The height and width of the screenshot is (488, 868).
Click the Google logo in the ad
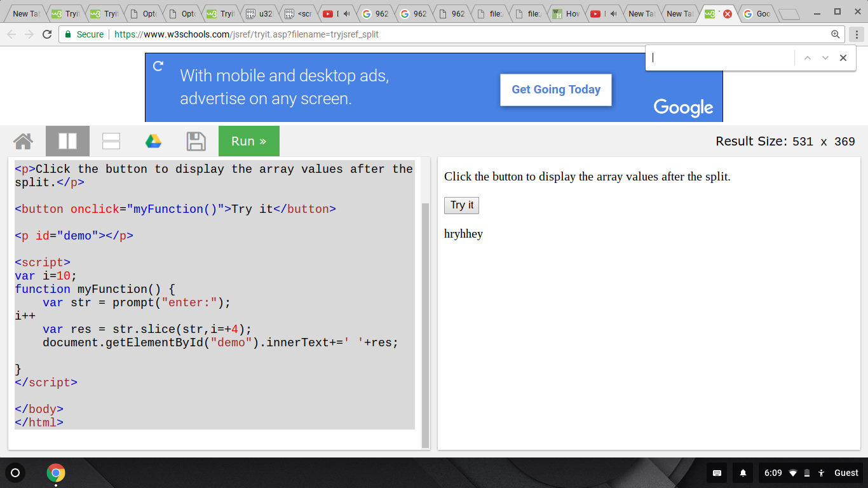683,107
